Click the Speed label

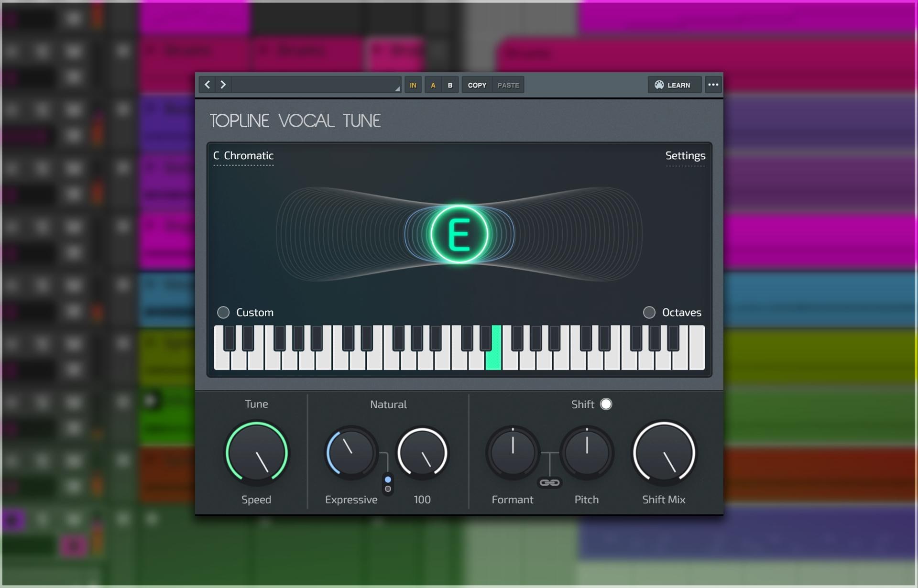click(256, 500)
